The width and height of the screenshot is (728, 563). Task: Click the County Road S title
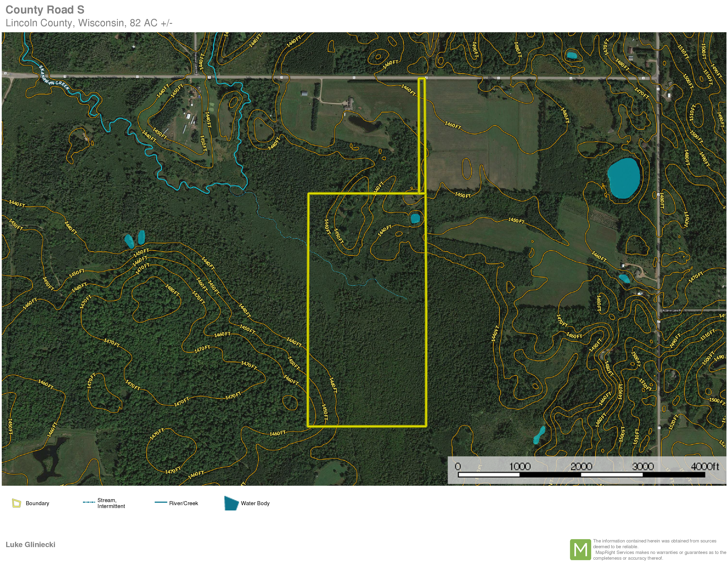pos(45,10)
